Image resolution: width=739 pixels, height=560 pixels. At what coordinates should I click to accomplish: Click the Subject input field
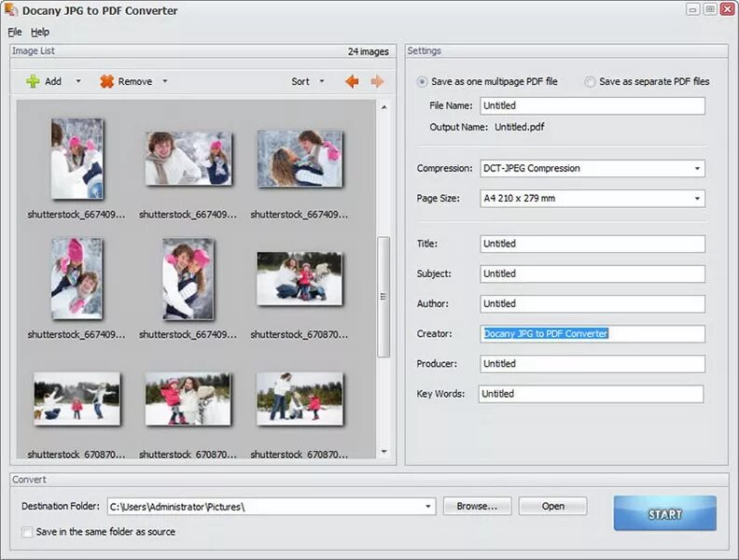(x=593, y=273)
